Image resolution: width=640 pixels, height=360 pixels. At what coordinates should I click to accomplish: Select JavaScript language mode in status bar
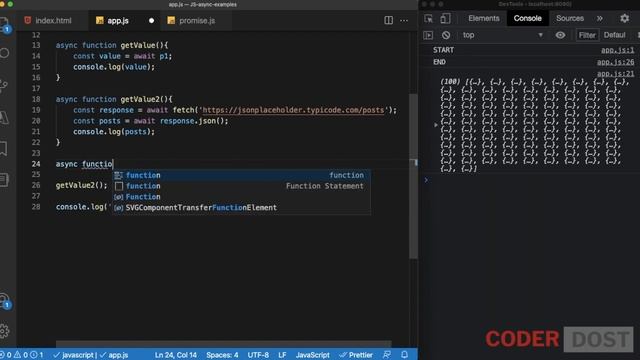point(312,355)
